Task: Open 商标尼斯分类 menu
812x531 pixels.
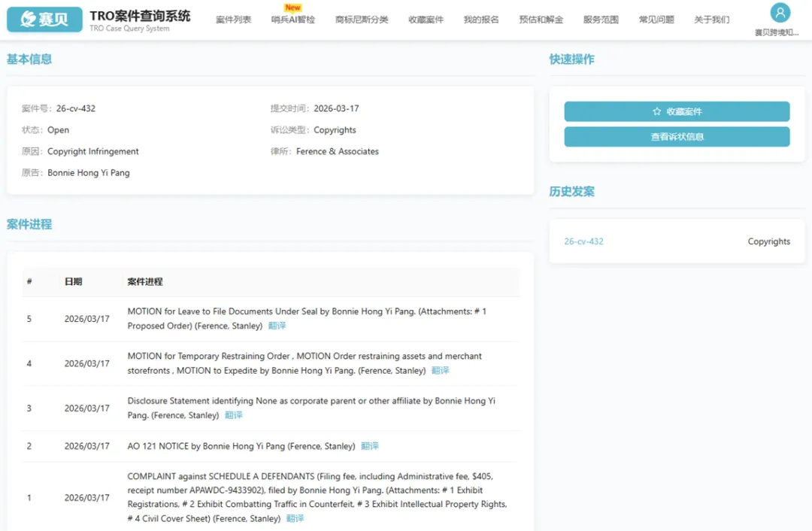Action: pyautogui.click(x=362, y=20)
